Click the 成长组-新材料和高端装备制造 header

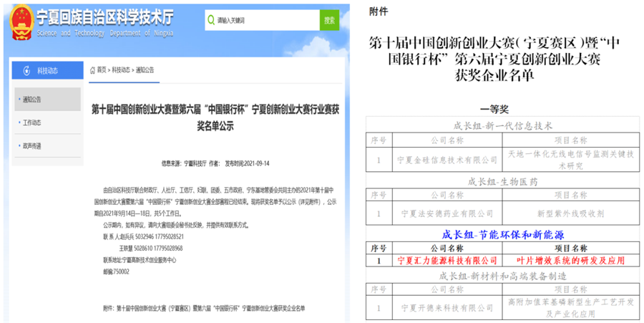(x=503, y=276)
